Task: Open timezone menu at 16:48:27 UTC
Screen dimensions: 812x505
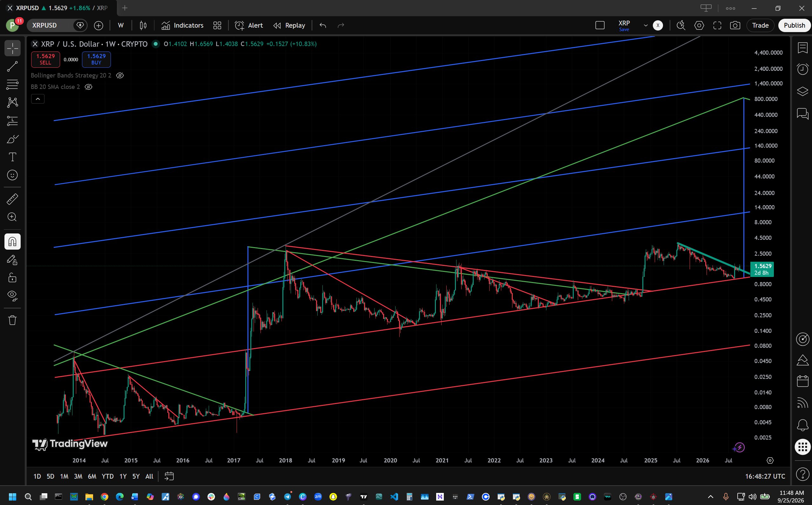Action: (x=765, y=476)
